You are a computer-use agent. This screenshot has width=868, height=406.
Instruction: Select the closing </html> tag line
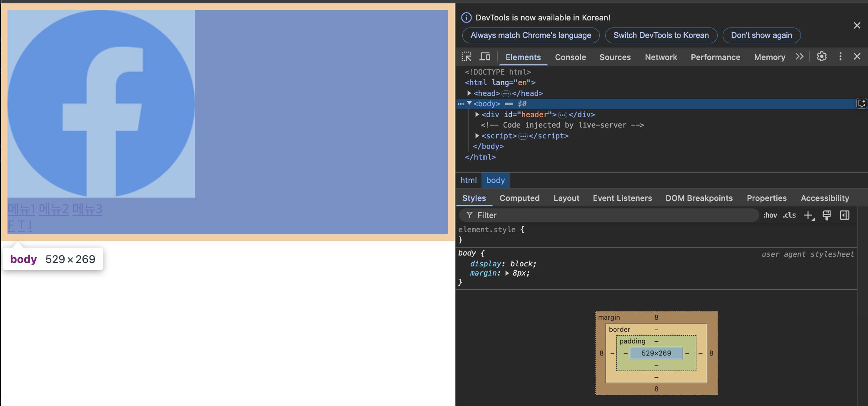pos(480,157)
